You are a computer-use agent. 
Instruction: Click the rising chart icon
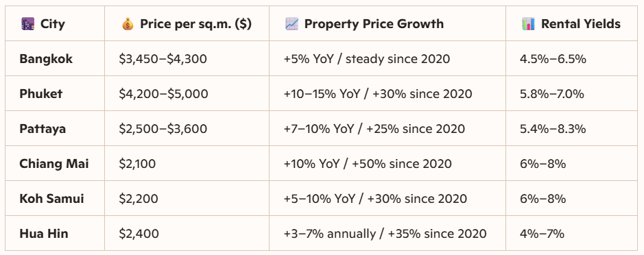click(x=291, y=24)
